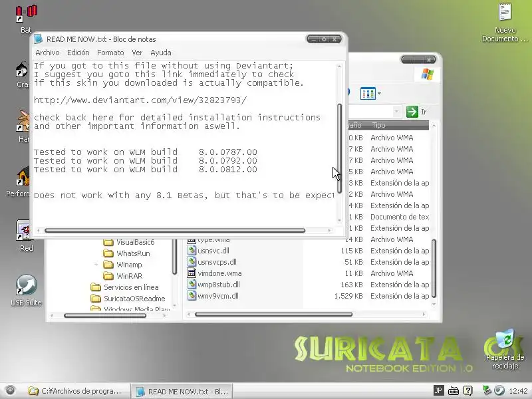The image size is (532, 399).
Task: Click the JP language indicator in tray
Action: pos(438,390)
